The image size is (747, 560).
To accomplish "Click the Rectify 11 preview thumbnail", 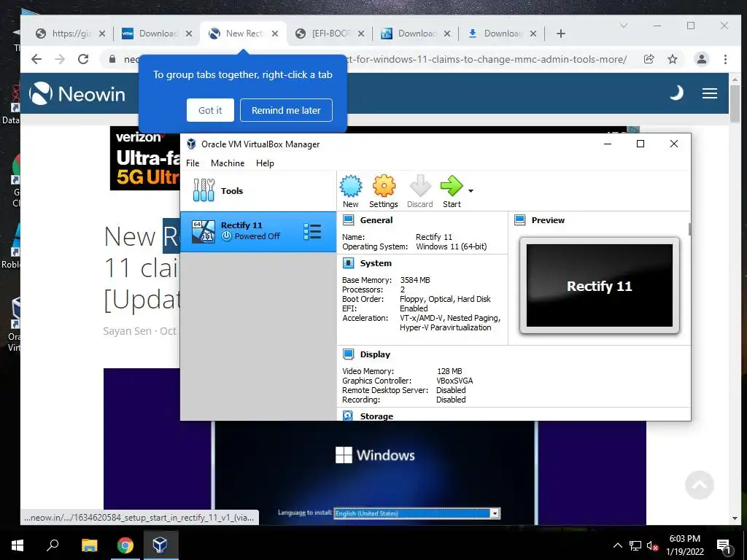I will 600,285.
